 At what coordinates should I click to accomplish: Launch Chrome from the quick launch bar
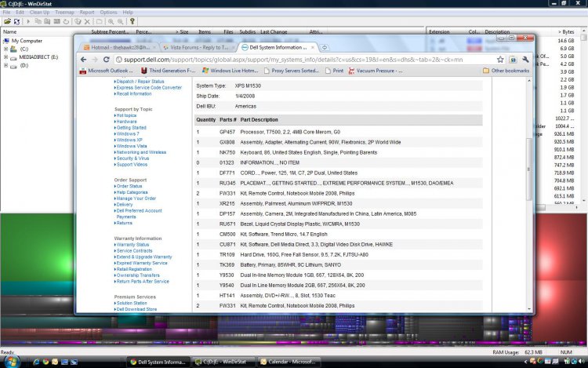click(45, 362)
